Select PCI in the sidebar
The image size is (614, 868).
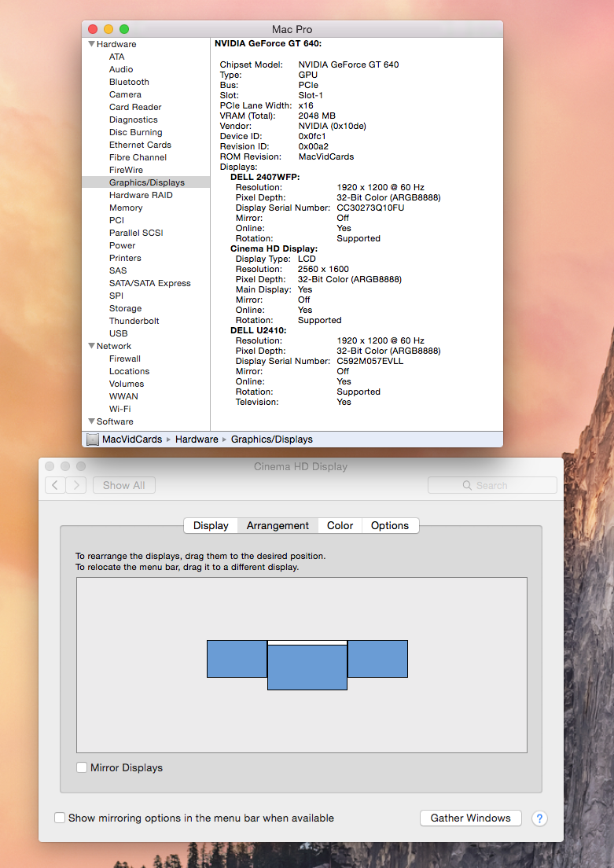click(x=117, y=220)
